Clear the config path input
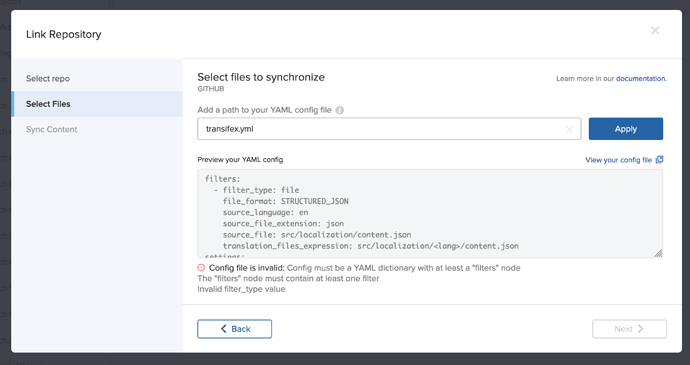Viewport: 690px width, 365px height. [x=569, y=129]
